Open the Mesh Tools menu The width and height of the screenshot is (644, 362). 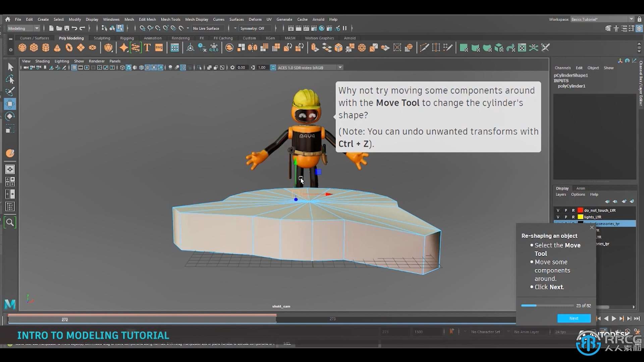tap(170, 19)
